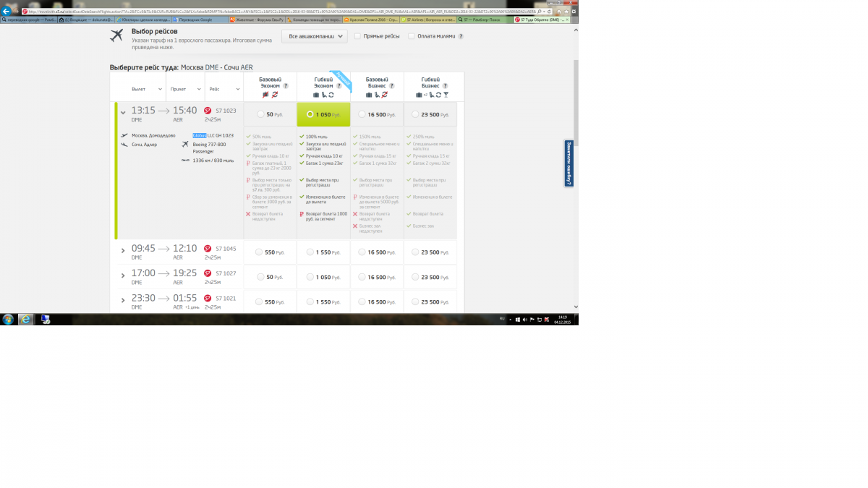Click no-exchange icon under Базовый Эконом
This screenshot has height=488, width=868.
(x=274, y=95)
